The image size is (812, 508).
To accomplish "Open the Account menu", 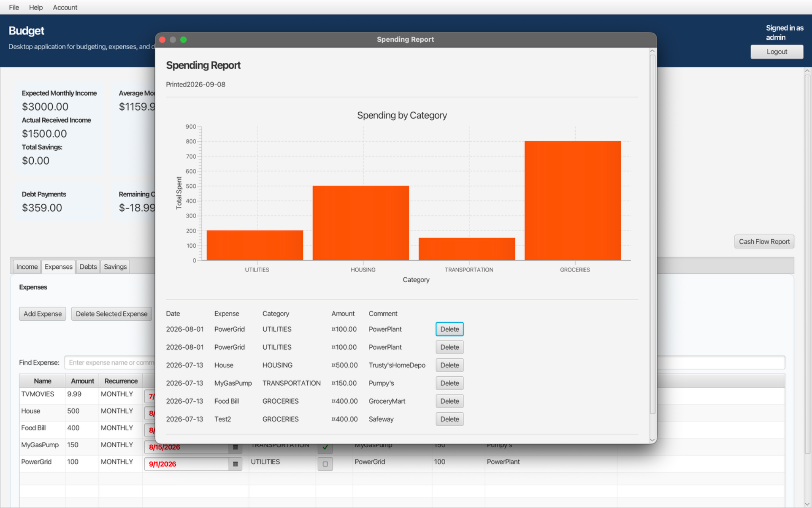I will 65,7.
